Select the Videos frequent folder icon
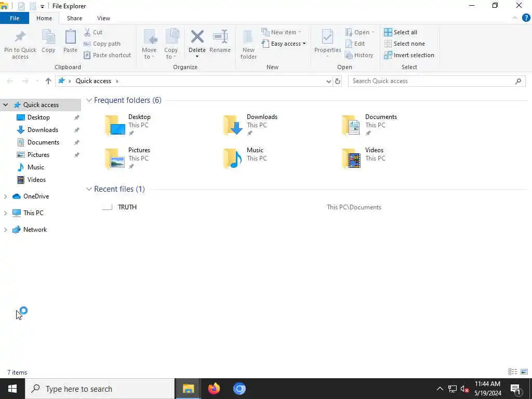Screen dimensions: 532x399 click(x=351, y=158)
